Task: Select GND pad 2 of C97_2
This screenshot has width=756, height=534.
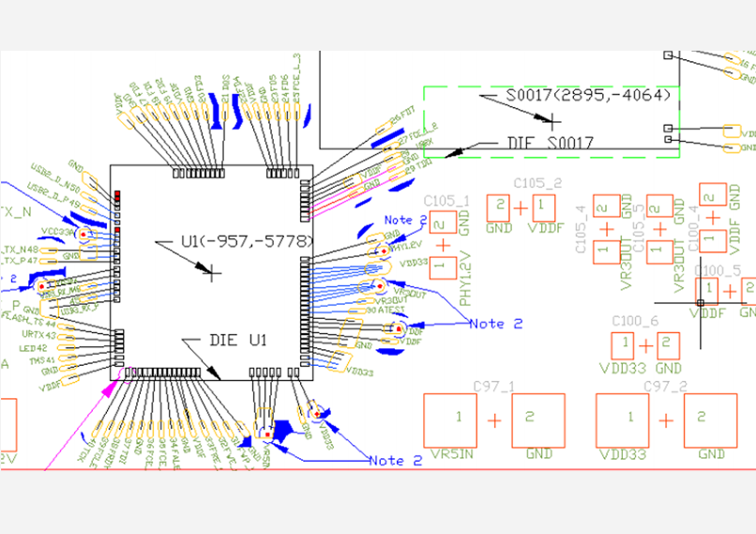Action: [710, 420]
